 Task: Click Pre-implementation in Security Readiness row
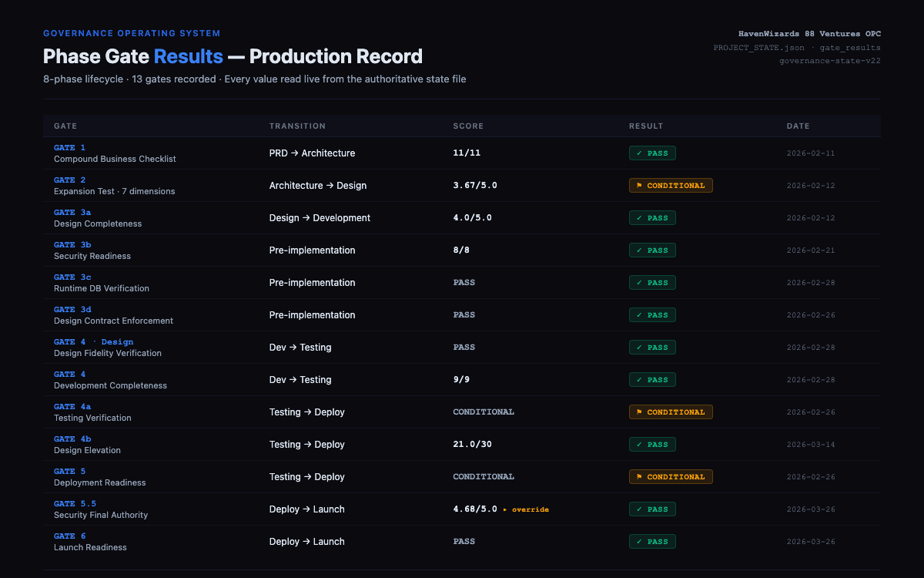(x=313, y=250)
